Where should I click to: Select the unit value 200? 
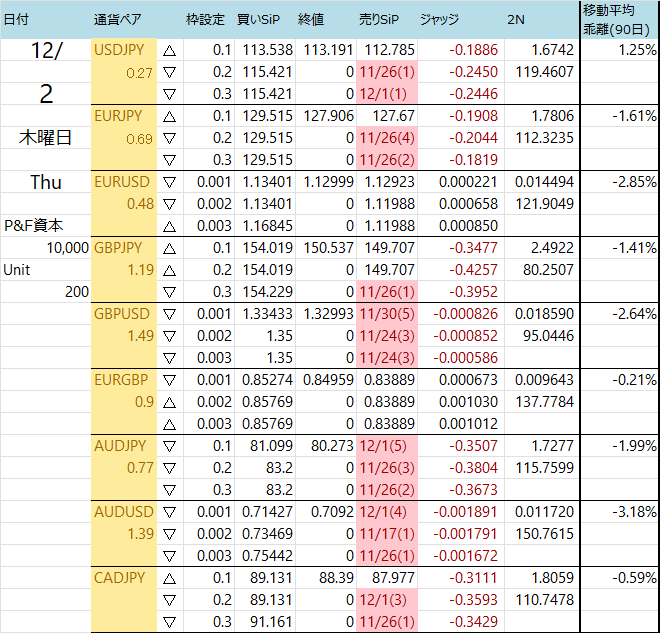45,292
